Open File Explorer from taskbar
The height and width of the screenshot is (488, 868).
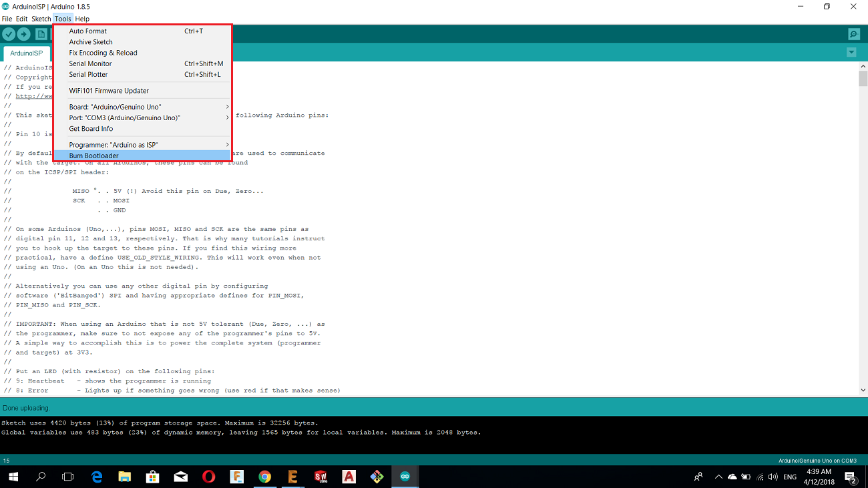click(124, 477)
